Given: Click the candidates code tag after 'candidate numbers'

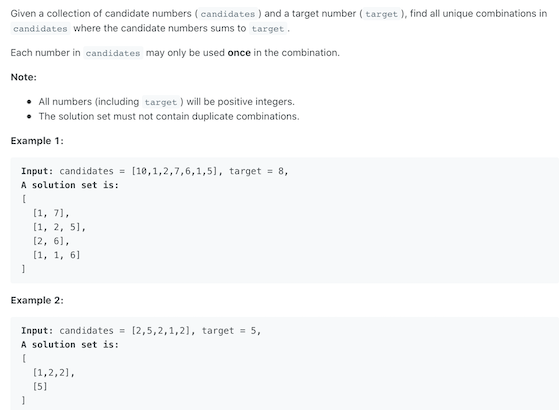Looking at the screenshot, I should 228,14.
